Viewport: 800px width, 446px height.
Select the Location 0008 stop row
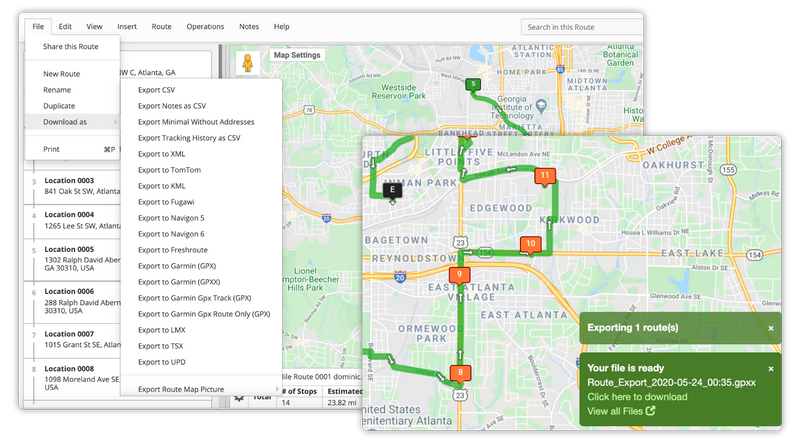tap(72, 378)
